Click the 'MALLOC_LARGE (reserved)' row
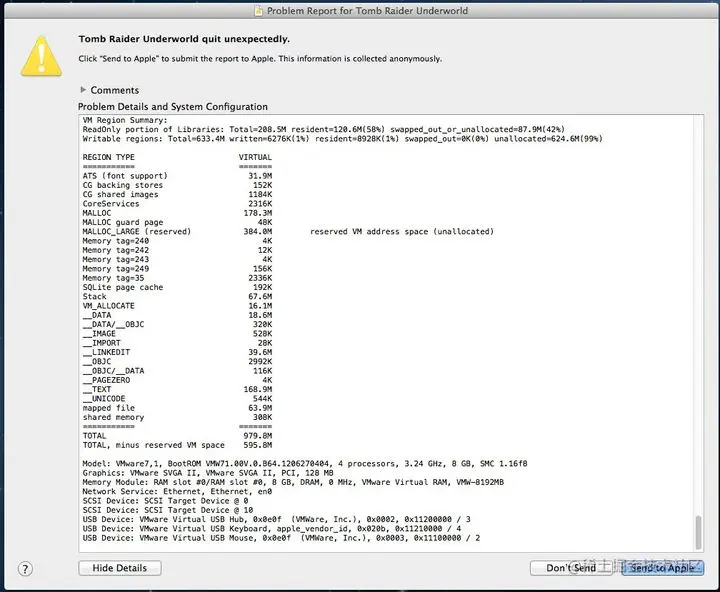 177,231
